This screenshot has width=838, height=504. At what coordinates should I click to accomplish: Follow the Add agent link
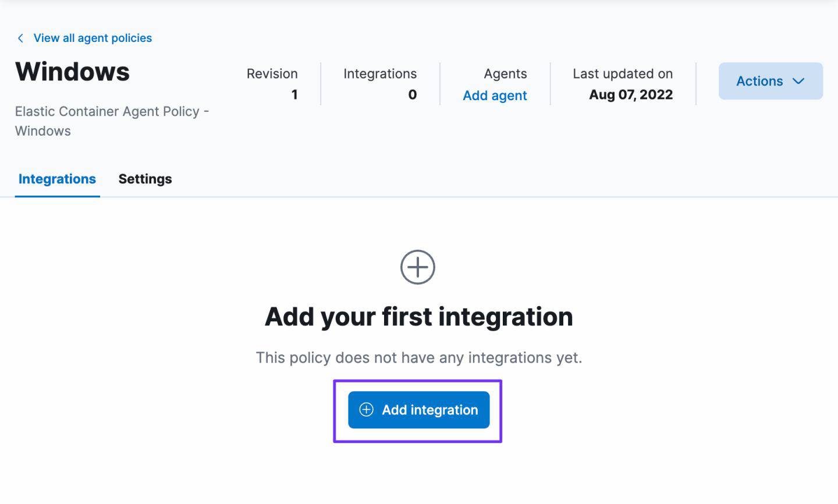pos(495,96)
